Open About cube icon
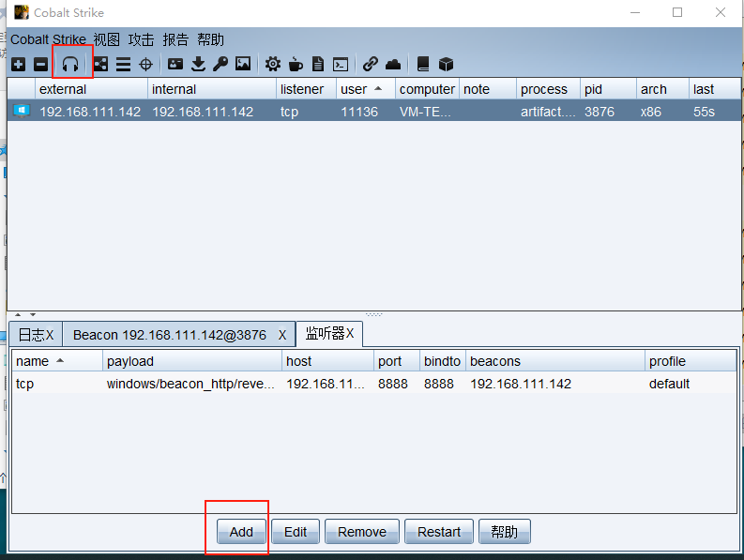This screenshot has width=744, height=560. coord(446,64)
